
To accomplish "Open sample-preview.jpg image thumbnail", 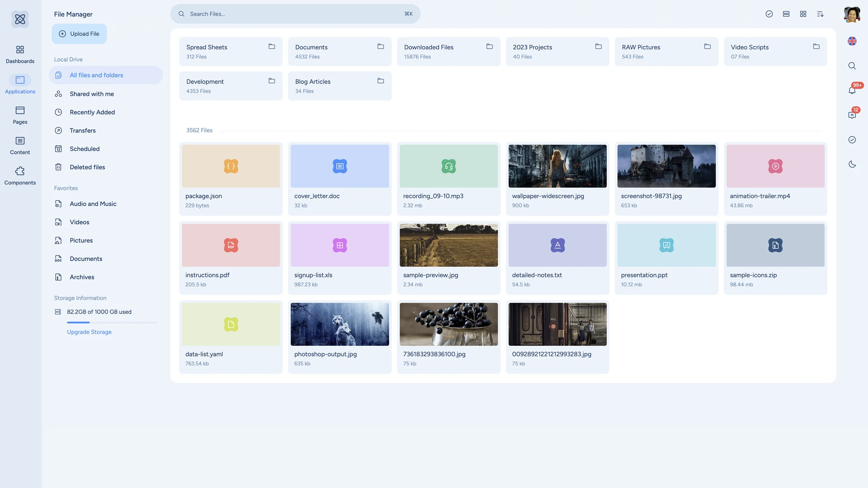I will click(x=449, y=245).
